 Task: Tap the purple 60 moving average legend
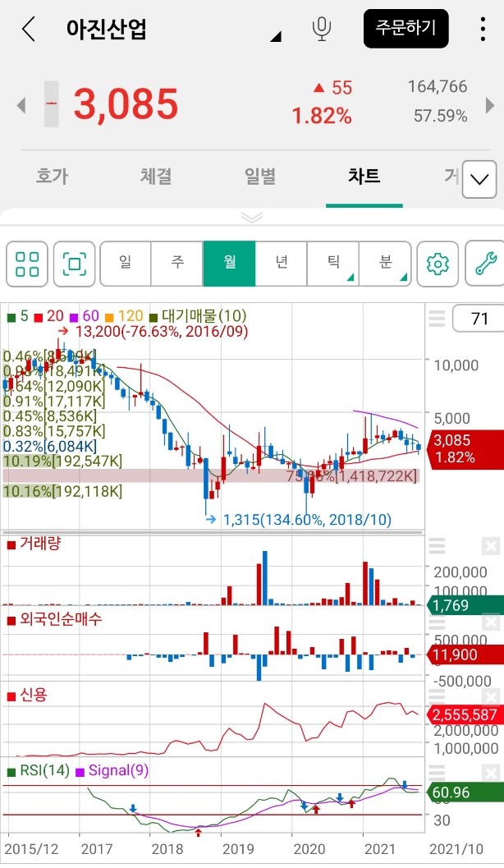(85, 316)
